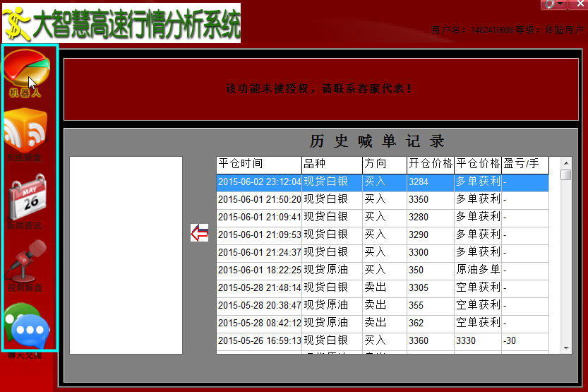Select row 2015-06-01 21:09:53
The width and height of the screenshot is (588, 392).
[383, 235]
